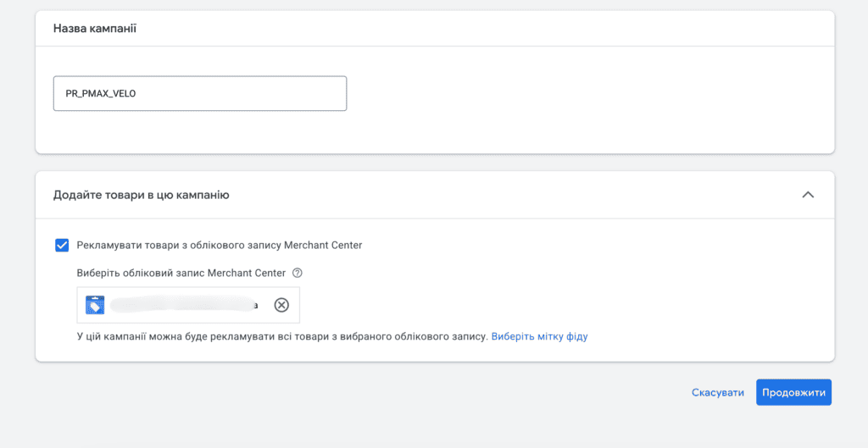Uncheck the advertise Merchant Center products checkbox
Screen dimensions: 868x448
point(62,245)
